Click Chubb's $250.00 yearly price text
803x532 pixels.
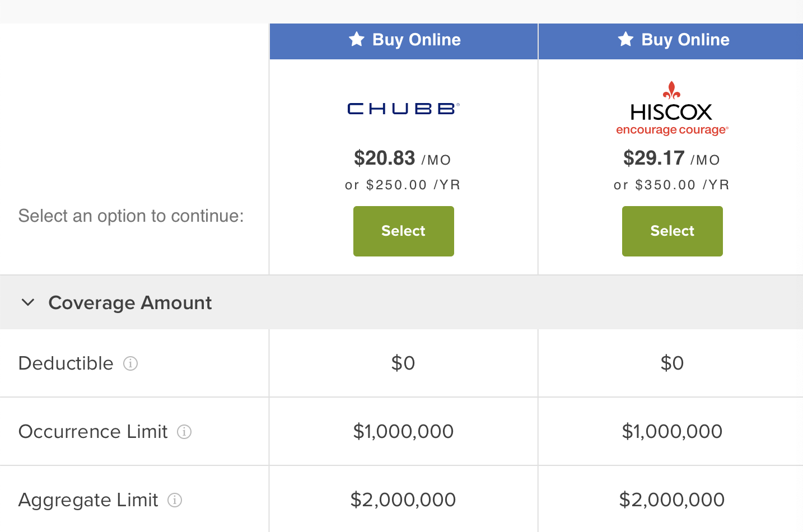coord(403,185)
